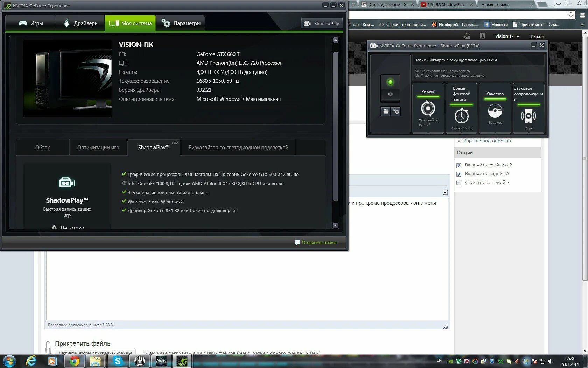Open the clock showing 17:28
The height and width of the screenshot is (368, 588).
coord(569,361)
